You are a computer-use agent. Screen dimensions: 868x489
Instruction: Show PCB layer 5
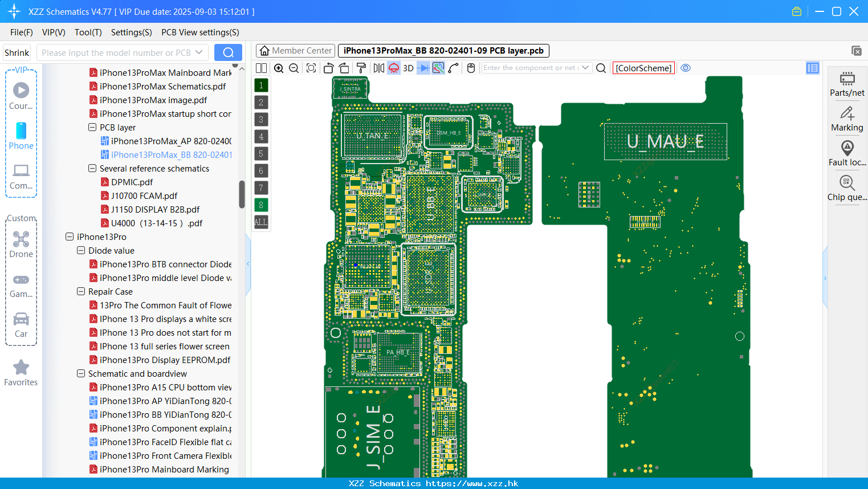coord(261,154)
